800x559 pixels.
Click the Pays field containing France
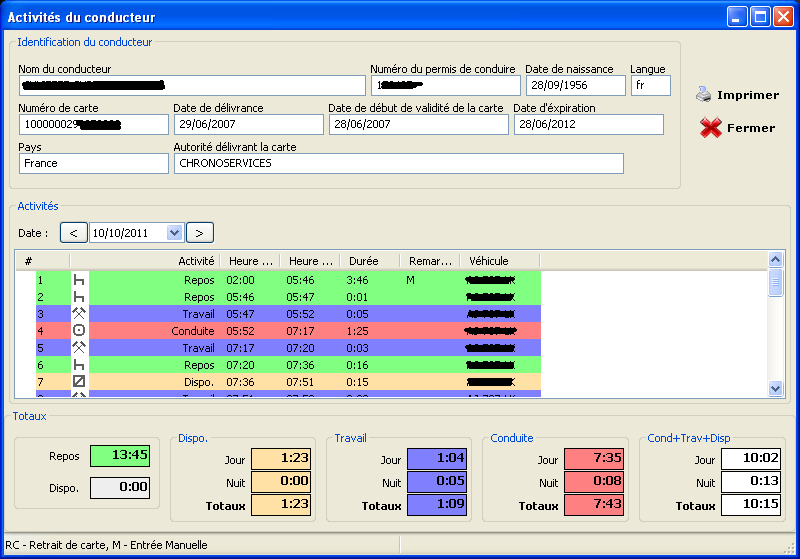(x=93, y=163)
